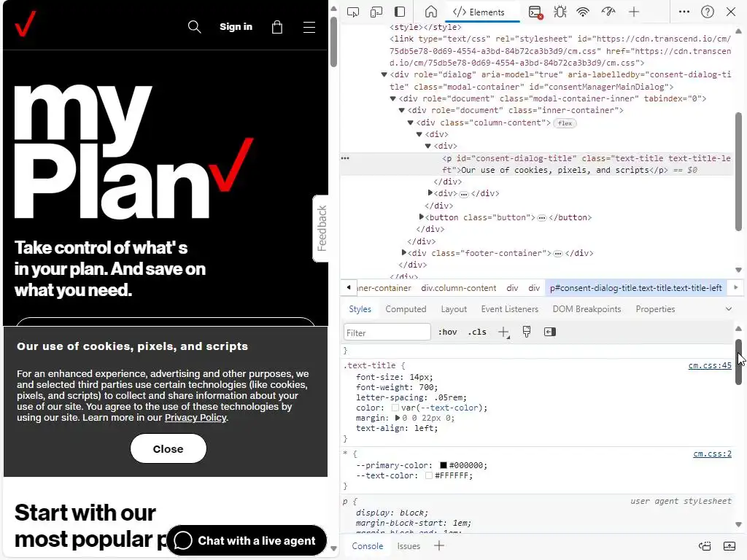Open the Network wifi icon tool

coord(583,12)
